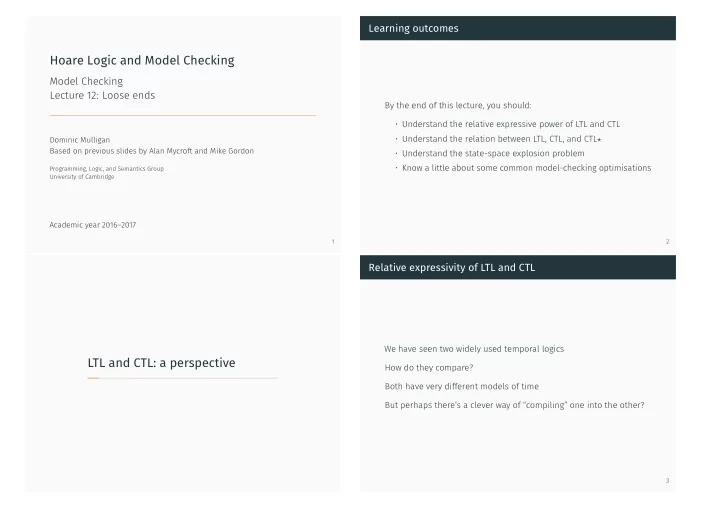Click page number 2 on Learning outcomes slide

pos(668,241)
